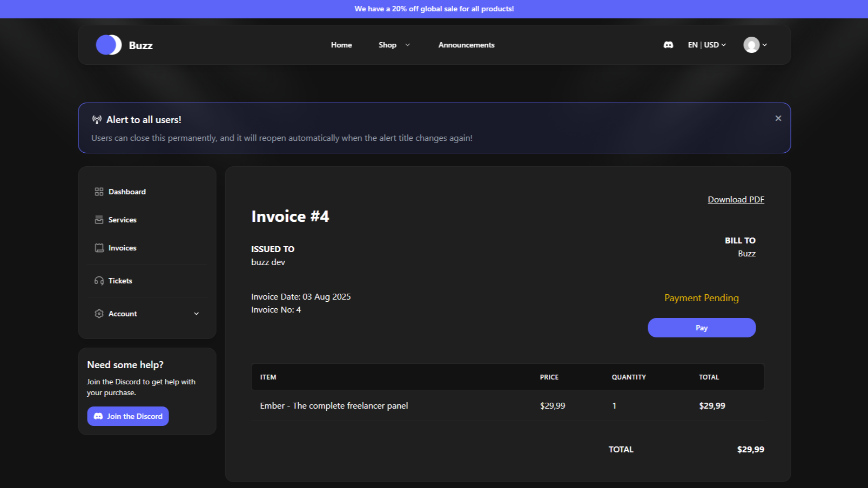This screenshot has width=868, height=488.
Task: Click the Join the Discord button
Action: (128, 416)
